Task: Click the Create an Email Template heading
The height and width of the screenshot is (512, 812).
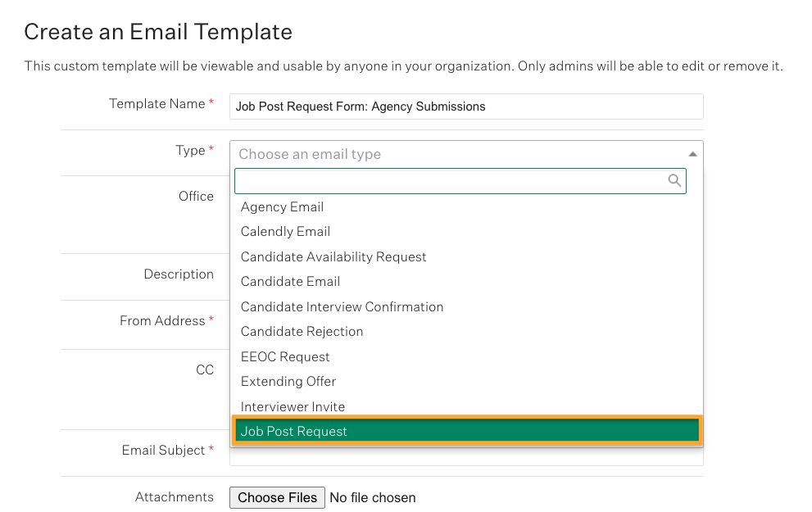Action: [158, 32]
